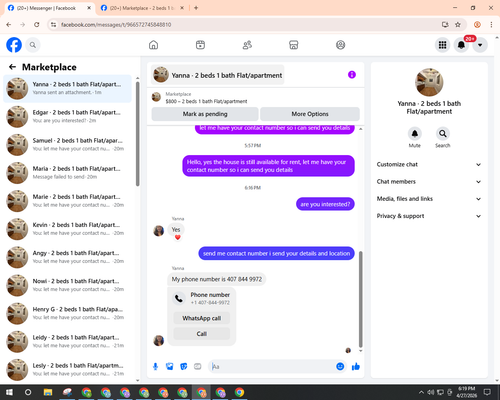
Task: Select Maria conversation with failed message
Action: (67, 173)
